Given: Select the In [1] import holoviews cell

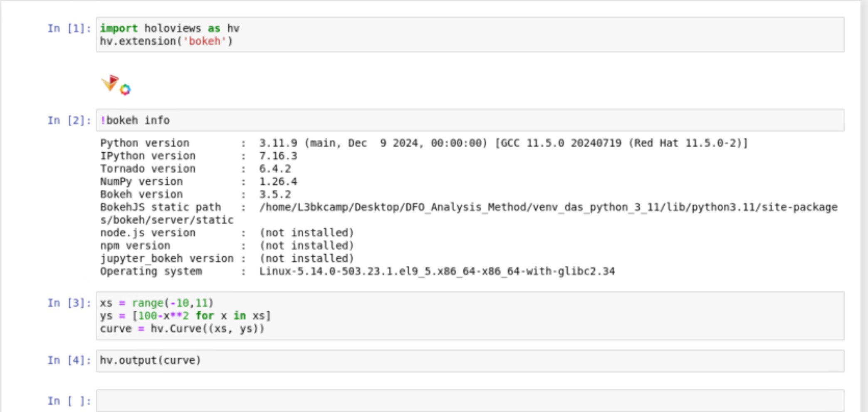Looking at the screenshot, I should click(470, 35).
